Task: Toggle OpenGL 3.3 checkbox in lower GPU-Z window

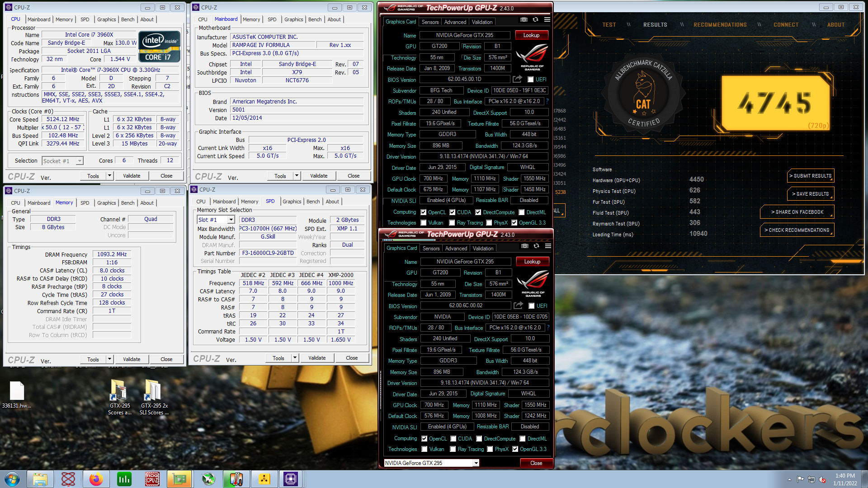Action: pos(515,449)
